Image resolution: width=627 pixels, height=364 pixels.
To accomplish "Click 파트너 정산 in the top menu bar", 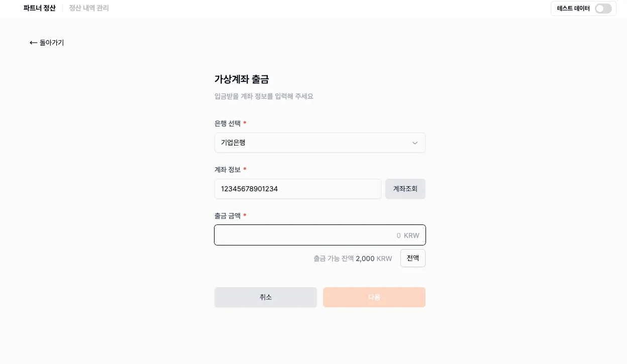I will [x=39, y=8].
